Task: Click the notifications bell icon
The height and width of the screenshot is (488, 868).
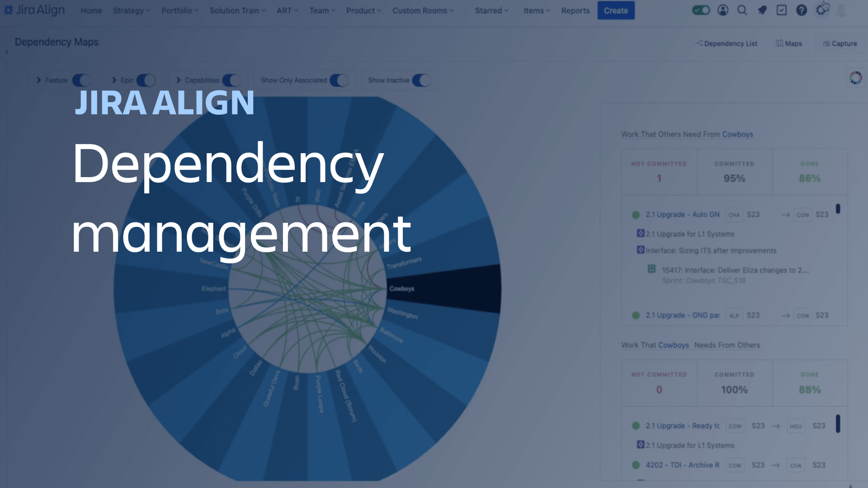Action: coord(761,10)
